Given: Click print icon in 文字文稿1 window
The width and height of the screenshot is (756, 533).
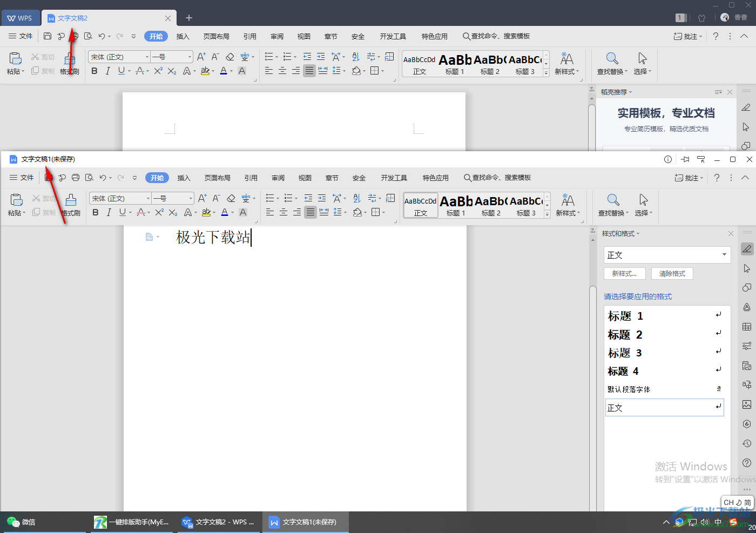Looking at the screenshot, I should click(76, 178).
